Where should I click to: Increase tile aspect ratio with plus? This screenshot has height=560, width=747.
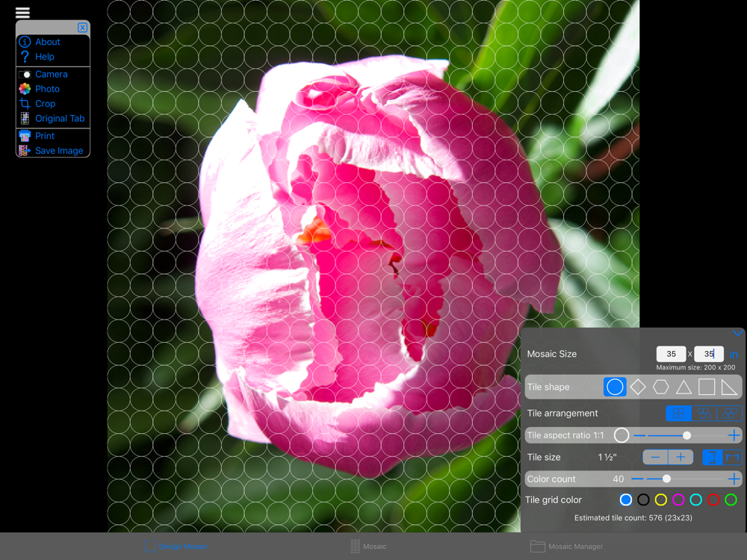point(734,435)
